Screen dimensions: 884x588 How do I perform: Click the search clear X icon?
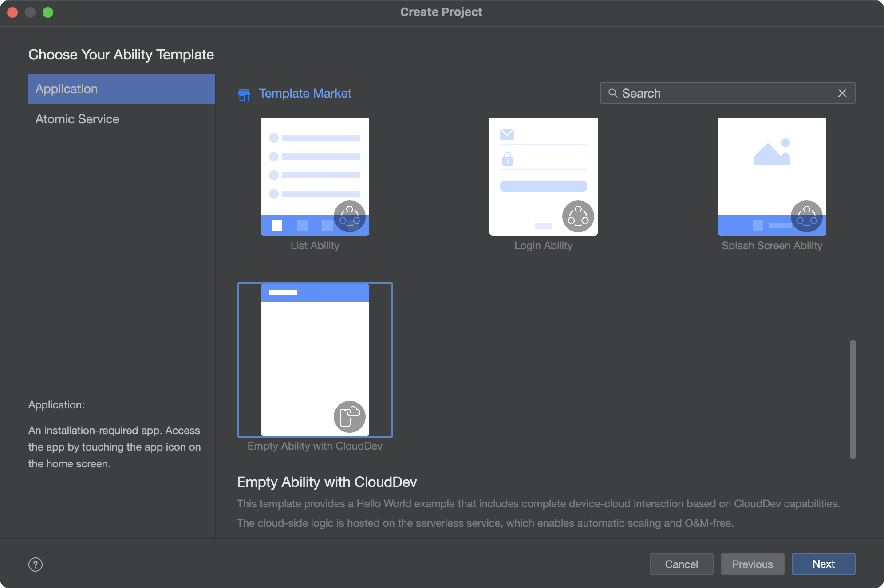(x=843, y=92)
